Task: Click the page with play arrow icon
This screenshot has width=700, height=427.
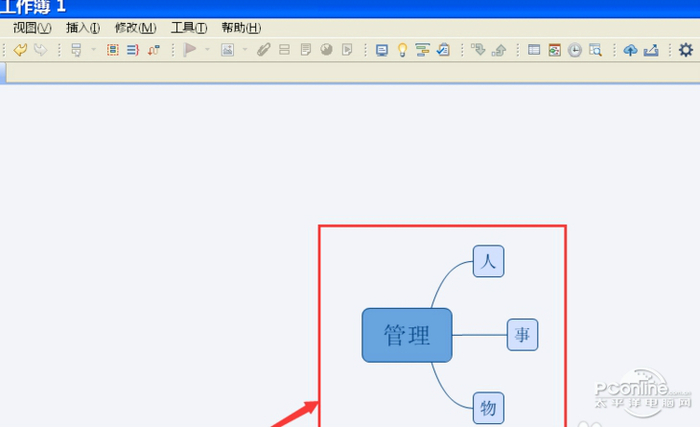Action: (x=347, y=50)
